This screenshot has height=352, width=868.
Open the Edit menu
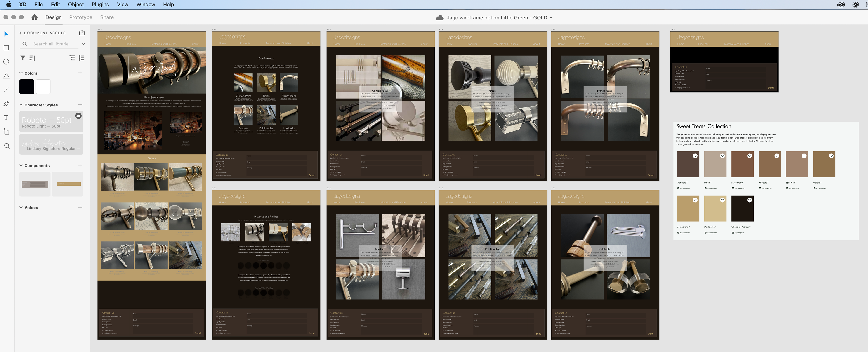55,4
